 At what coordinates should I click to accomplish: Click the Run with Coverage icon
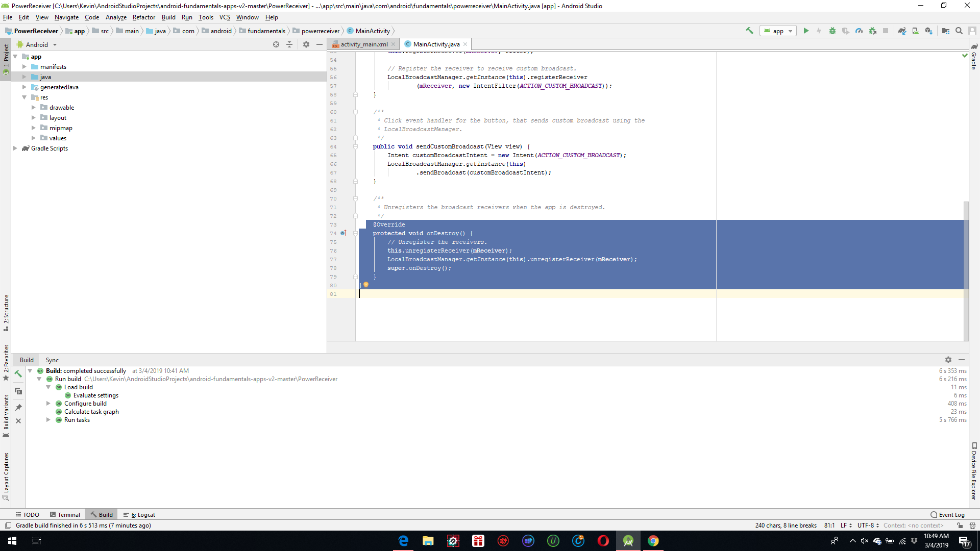[x=846, y=31]
